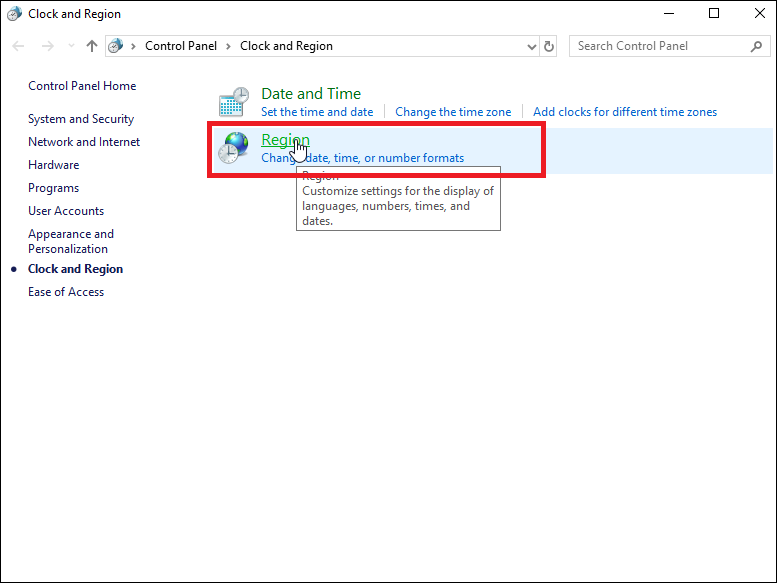Click the Control Panel address bar icon
This screenshot has width=777, height=583.
115,46
